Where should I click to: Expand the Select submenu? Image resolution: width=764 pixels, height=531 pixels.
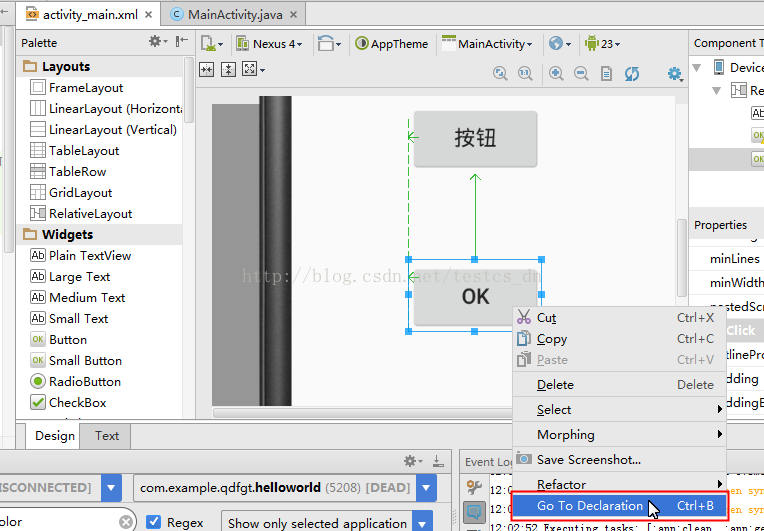click(x=620, y=410)
